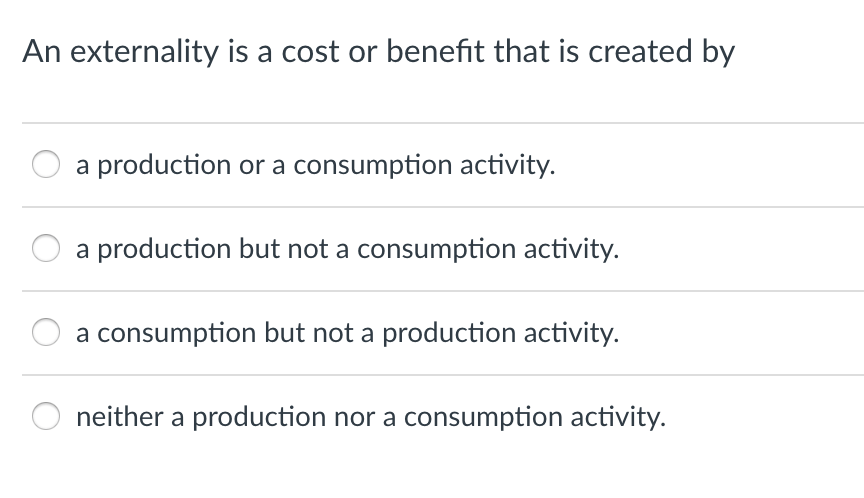The image size is (864, 498).
Task: Click "or" in the first answer option
Action: pyautogui.click(x=251, y=166)
